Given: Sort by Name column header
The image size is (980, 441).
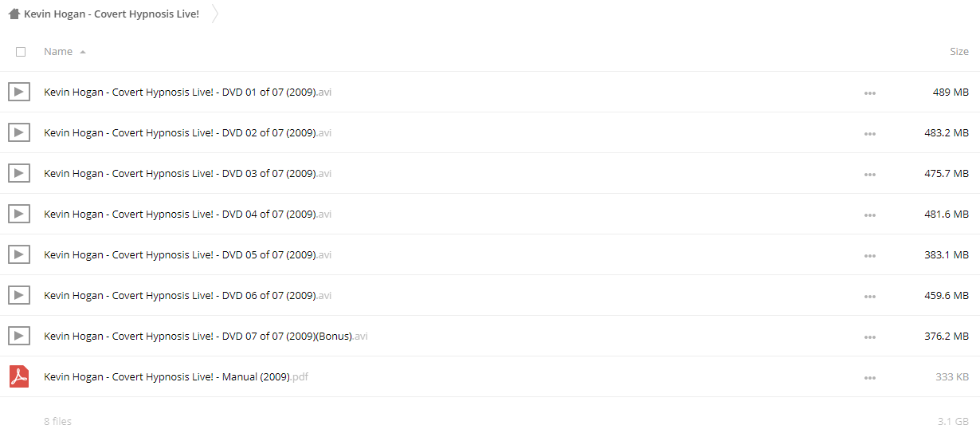Looking at the screenshot, I should 58,52.
